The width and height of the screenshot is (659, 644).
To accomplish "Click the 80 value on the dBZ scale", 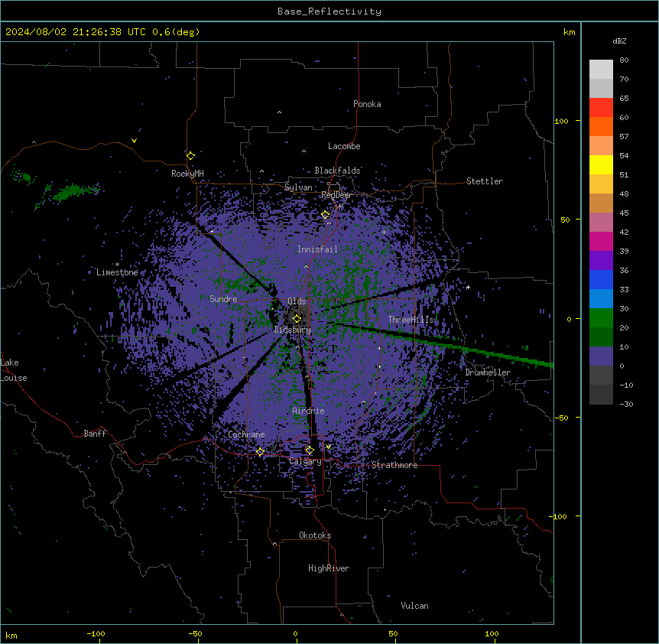I will click(x=624, y=60).
